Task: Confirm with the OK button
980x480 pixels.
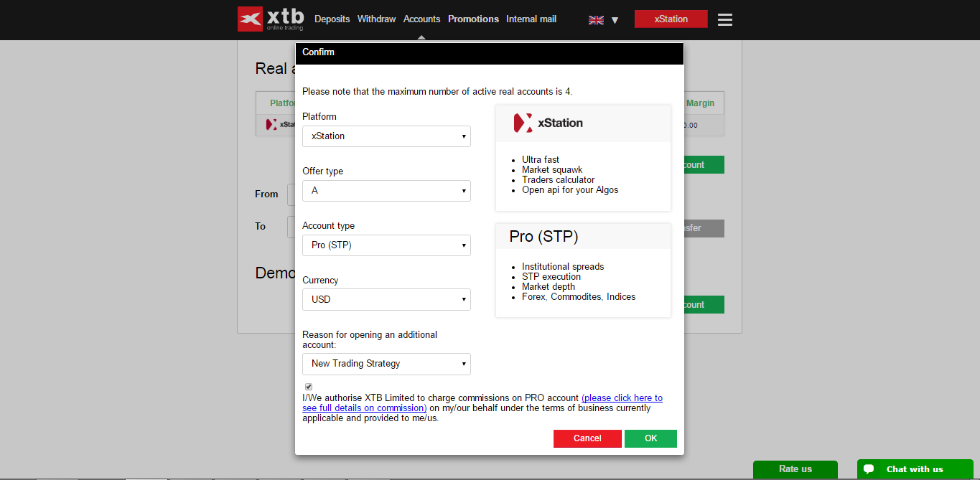Action: tap(650, 438)
